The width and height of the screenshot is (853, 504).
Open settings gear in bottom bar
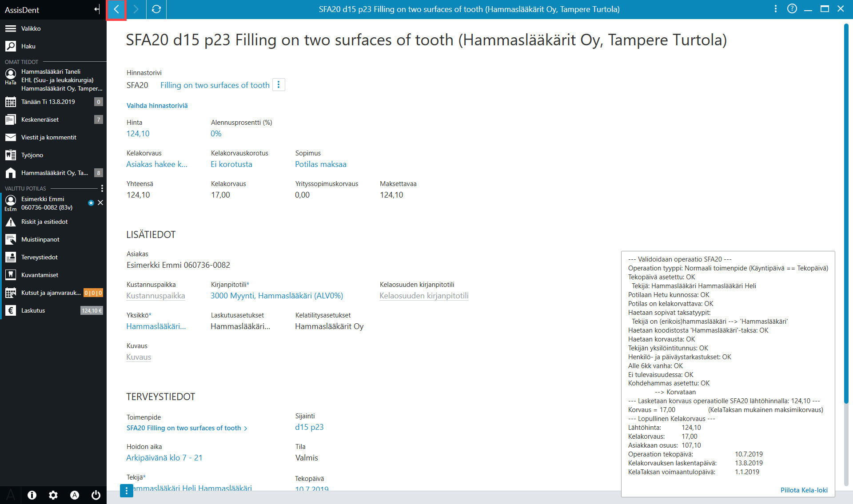click(x=53, y=495)
